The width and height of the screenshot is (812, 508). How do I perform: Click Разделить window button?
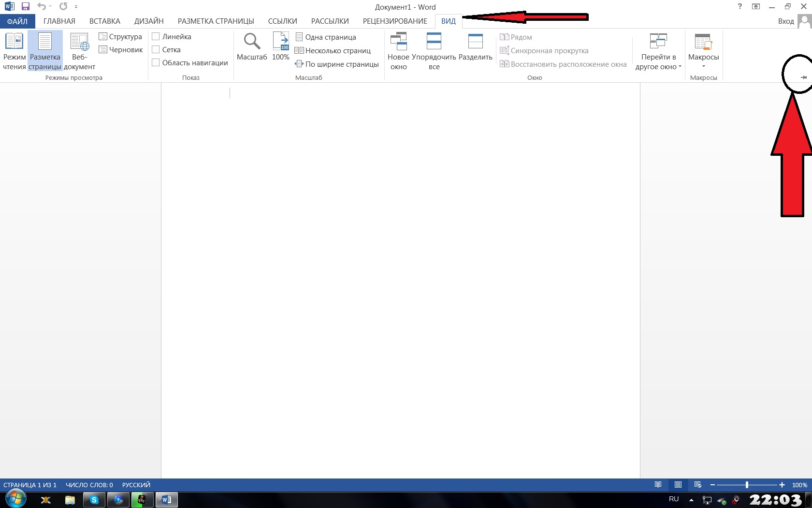pos(476,47)
